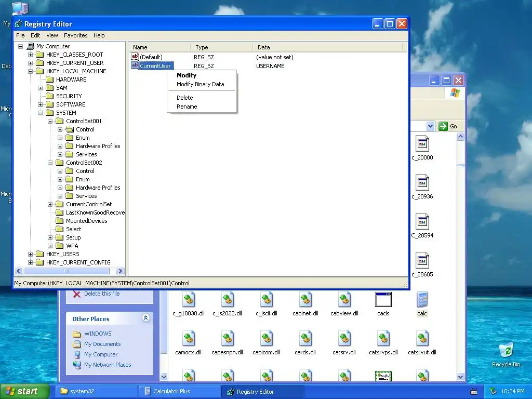Choose Modify Binary Data option
Image resolution: width=532 pixels, height=399 pixels.
(200, 84)
